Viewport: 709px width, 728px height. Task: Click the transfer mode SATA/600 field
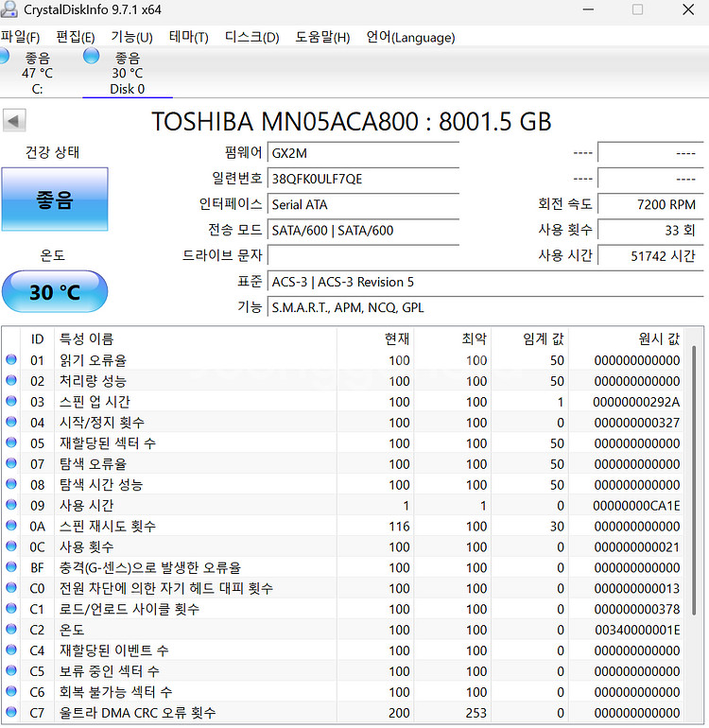[363, 231]
